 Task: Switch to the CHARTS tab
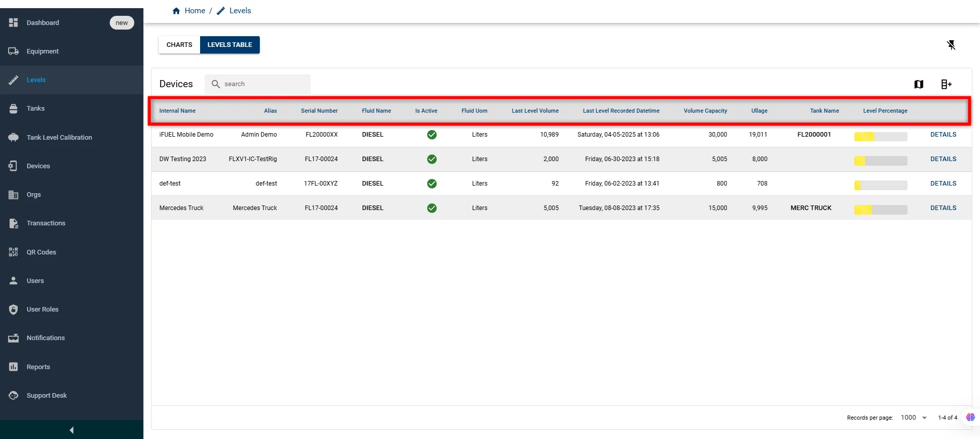pos(179,45)
